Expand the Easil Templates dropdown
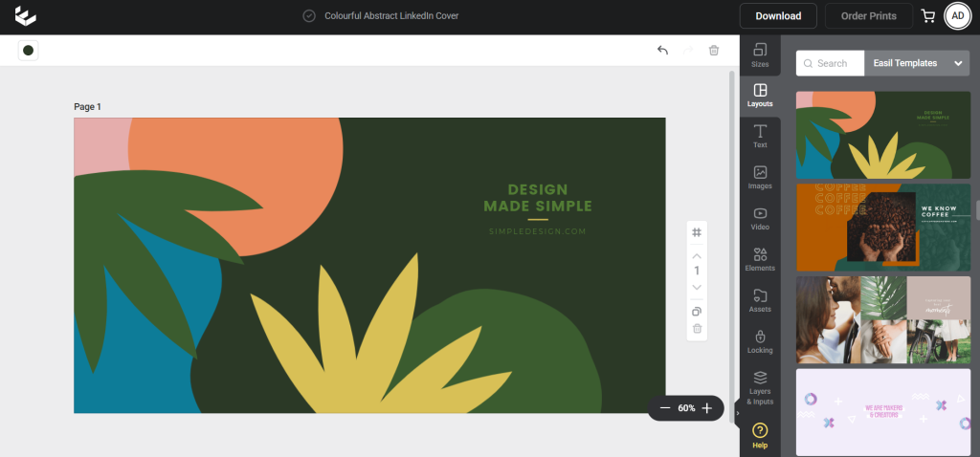The width and height of the screenshot is (980, 457). (x=917, y=63)
